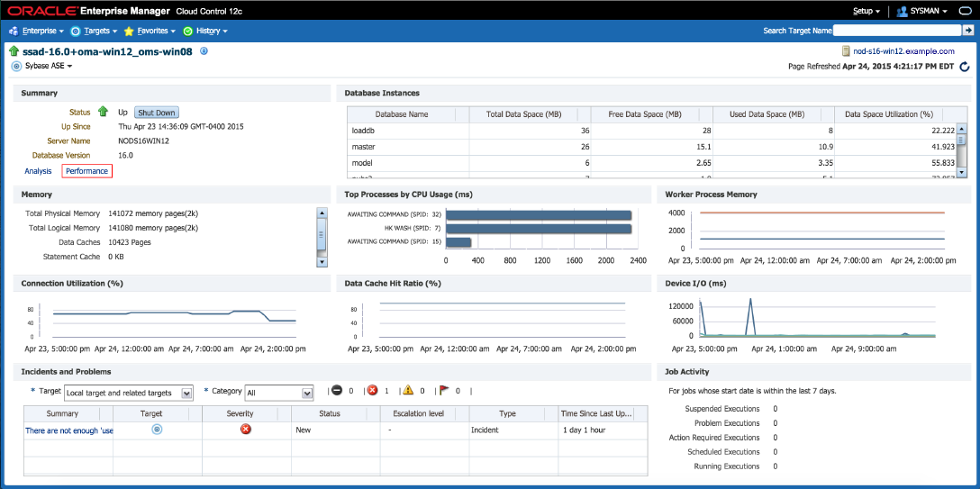The height and width of the screenshot is (489, 980).
Task: Click the Suspended Executions count
Action: (775, 409)
